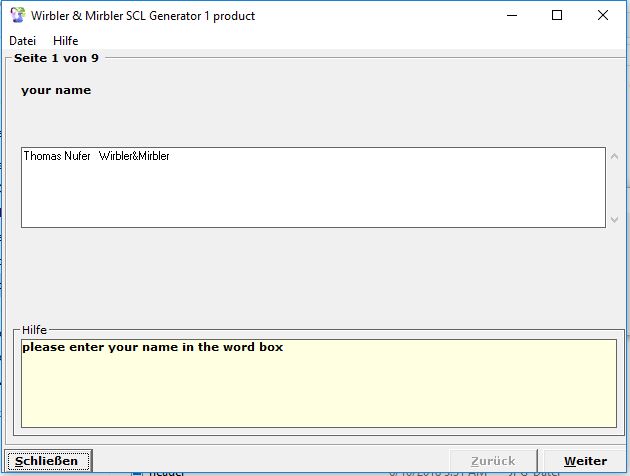Maximize the SCL Generator window
Viewport: 630px width, 476px height.
[557, 15]
